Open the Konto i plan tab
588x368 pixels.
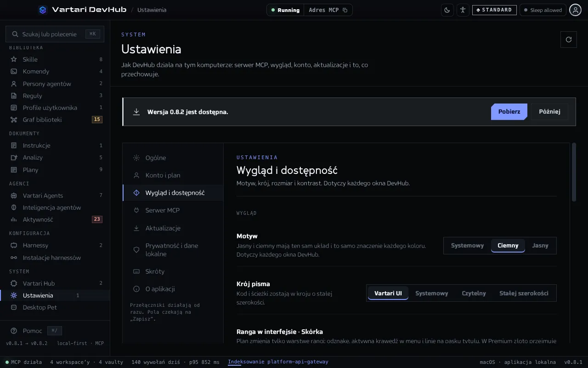173,175
